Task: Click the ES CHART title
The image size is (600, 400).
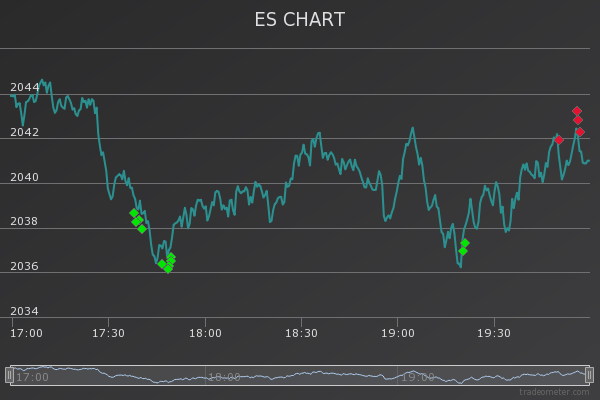Action: (300, 20)
